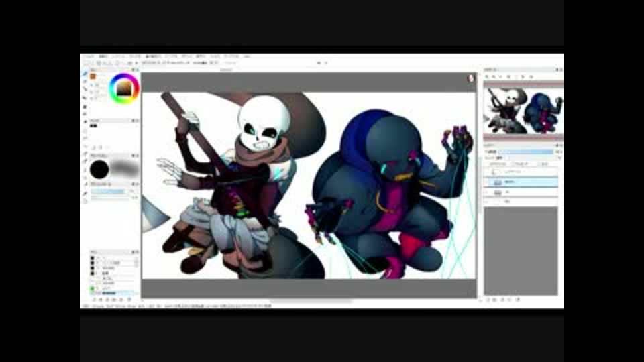Click the canvas vertical scrollbar

click(478, 186)
